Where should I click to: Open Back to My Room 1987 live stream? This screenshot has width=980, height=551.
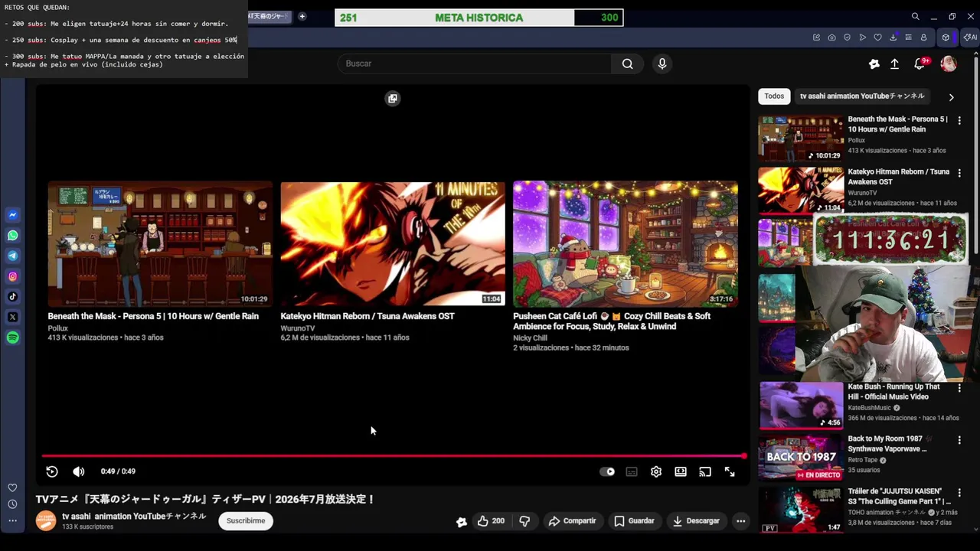pyautogui.click(x=801, y=458)
